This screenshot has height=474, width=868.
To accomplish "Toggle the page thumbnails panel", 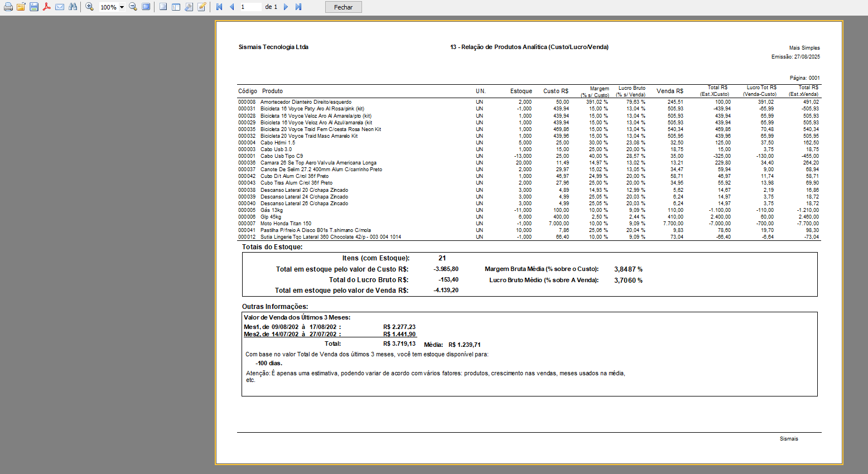I will 176,7.
